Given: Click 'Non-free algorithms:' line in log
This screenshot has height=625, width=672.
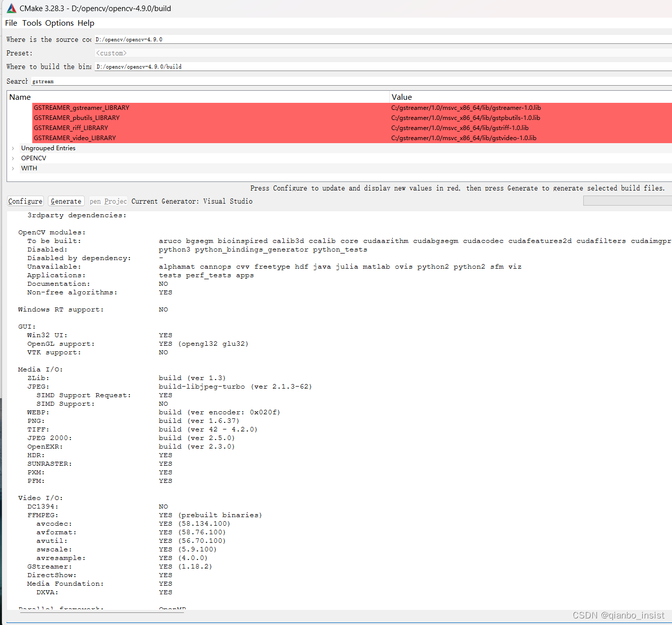Looking at the screenshot, I should pos(72,292).
